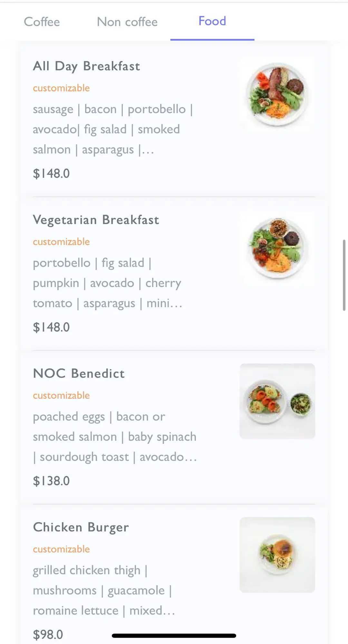Select customizable tag under Chicken Burger

tap(61, 549)
